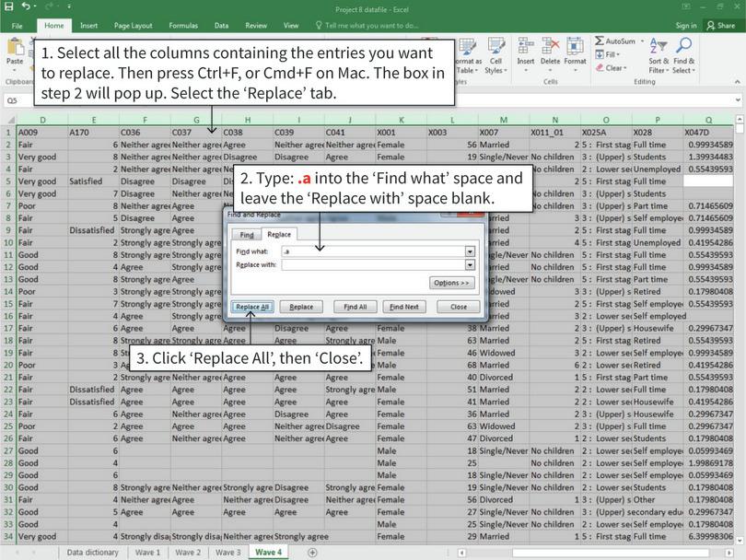The height and width of the screenshot is (560, 746).
Task: Switch to the Wave 2 sheet tab
Action: pyautogui.click(x=190, y=553)
